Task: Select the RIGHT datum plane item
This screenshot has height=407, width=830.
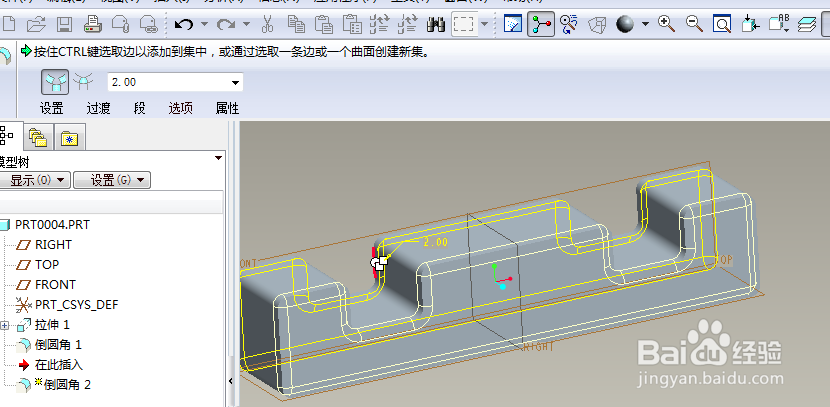Action: [53, 245]
